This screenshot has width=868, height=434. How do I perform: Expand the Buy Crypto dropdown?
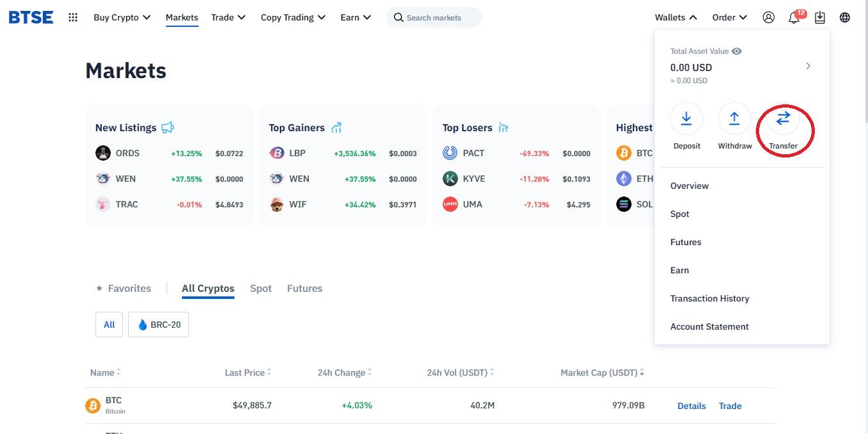[122, 17]
